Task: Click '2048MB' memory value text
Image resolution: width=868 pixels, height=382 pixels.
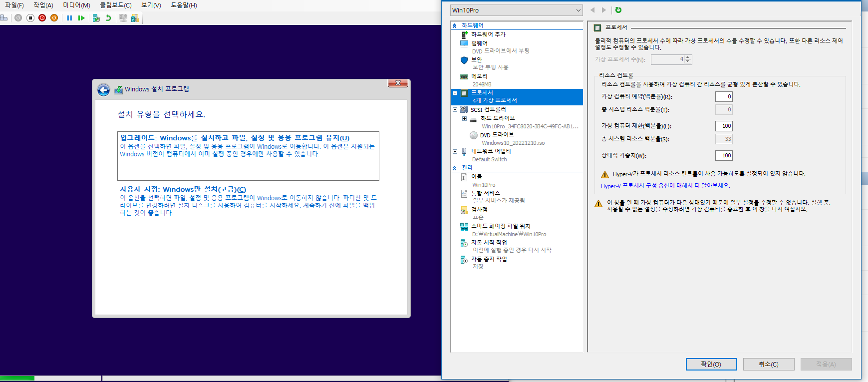Action: coord(482,84)
